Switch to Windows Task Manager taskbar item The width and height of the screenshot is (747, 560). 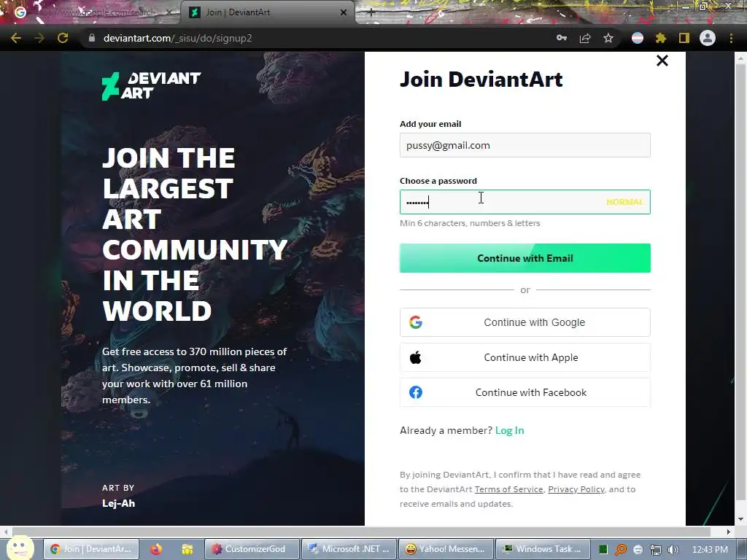click(543, 549)
